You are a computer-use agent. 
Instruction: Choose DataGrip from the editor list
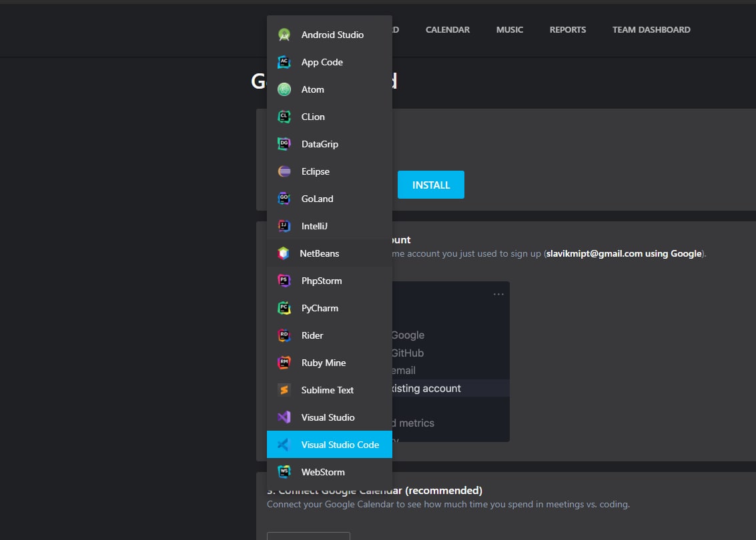tap(330, 144)
